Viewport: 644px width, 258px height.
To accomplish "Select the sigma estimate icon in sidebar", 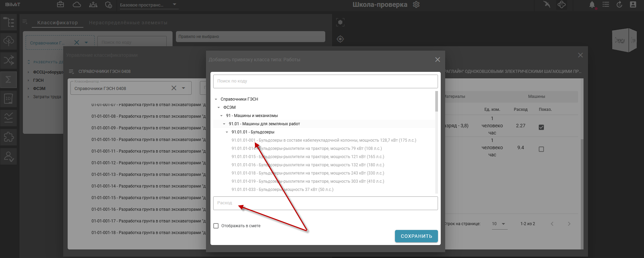I will tap(9, 79).
